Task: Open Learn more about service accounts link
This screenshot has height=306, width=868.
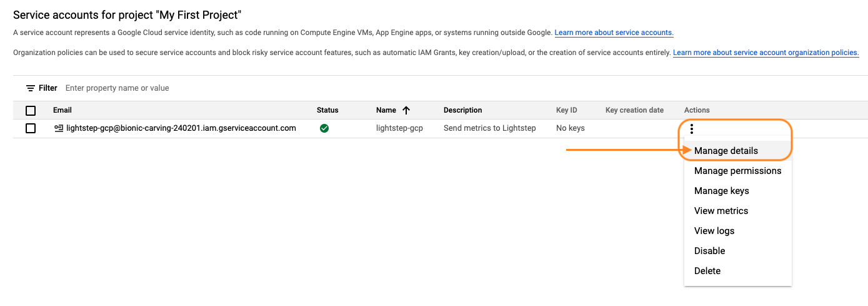Action: pos(614,33)
